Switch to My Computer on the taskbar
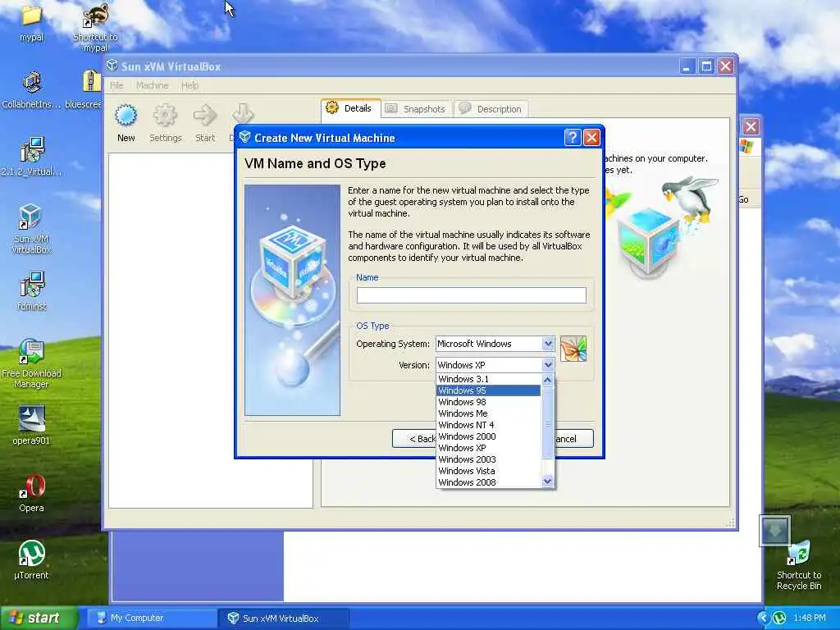The width and height of the screenshot is (840, 630). pos(151,619)
